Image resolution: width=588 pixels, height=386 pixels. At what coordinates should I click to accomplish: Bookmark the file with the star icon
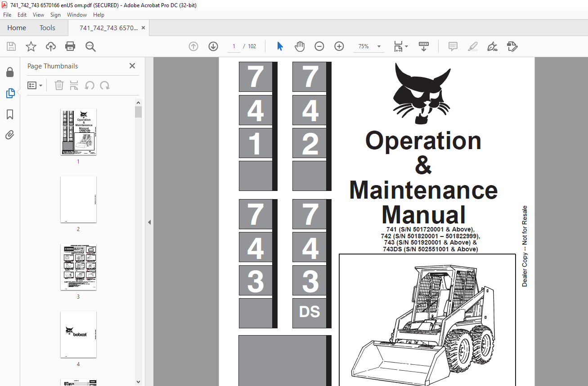coord(31,46)
